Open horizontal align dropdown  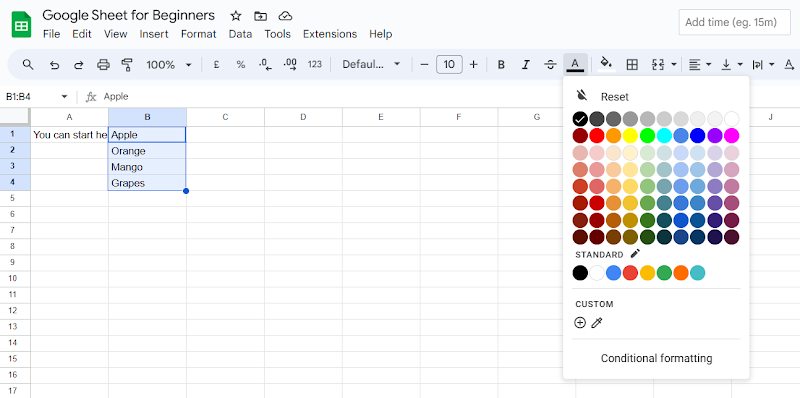699,65
